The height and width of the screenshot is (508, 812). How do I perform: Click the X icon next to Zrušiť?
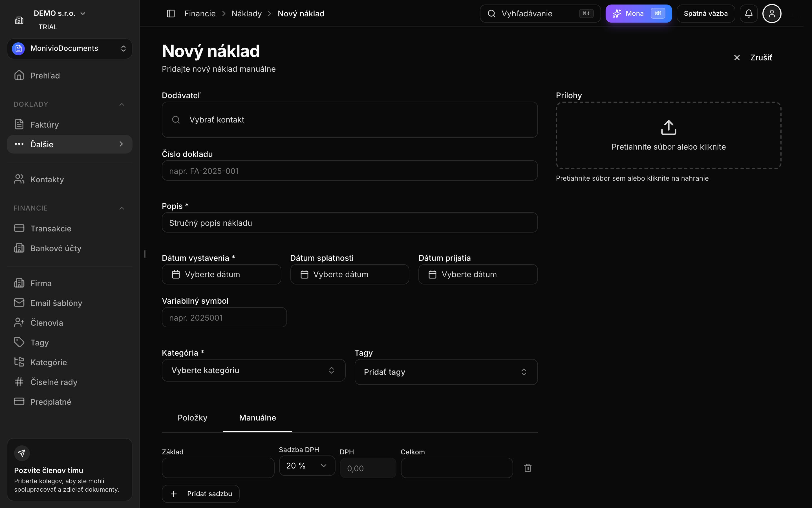coord(737,58)
